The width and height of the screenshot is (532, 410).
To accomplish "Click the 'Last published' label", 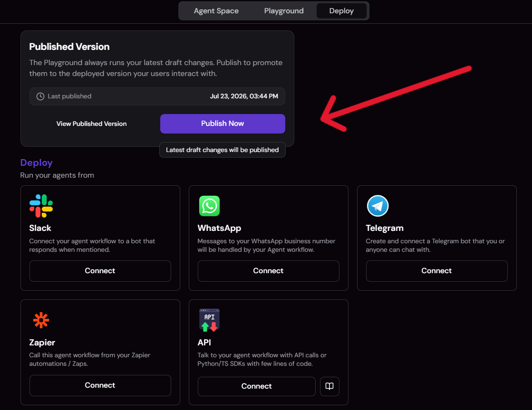I will (x=69, y=96).
